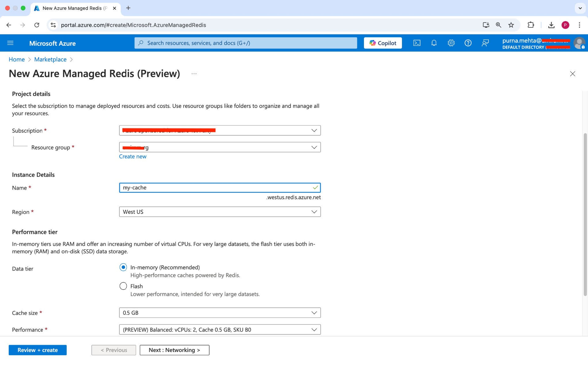Bookmark page with the star icon
The image size is (588, 368).
(511, 25)
